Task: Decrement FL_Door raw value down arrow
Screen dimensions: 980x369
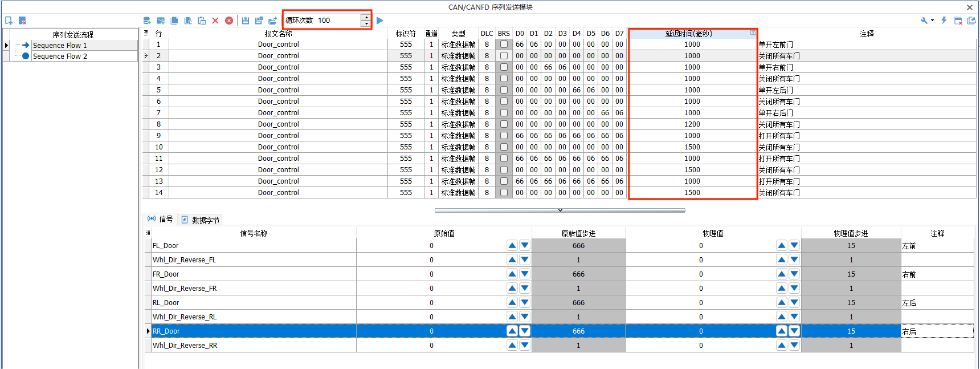Action: (525, 246)
